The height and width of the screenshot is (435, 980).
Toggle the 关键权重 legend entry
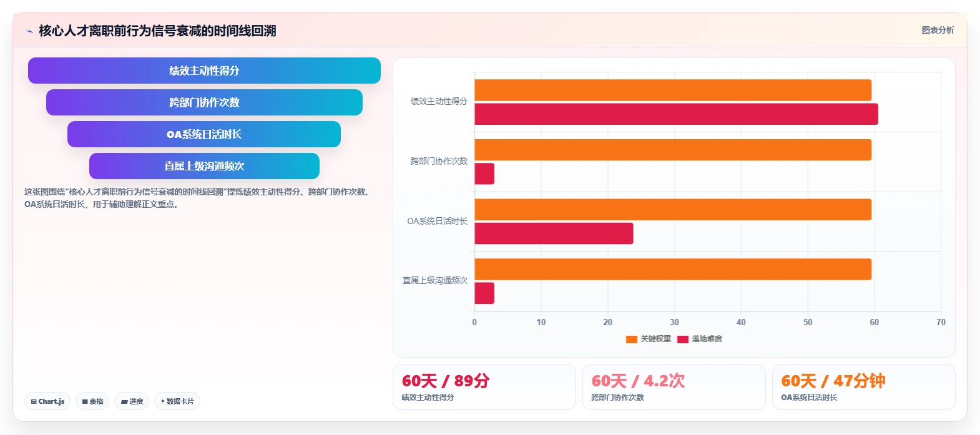(x=648, y=339)
